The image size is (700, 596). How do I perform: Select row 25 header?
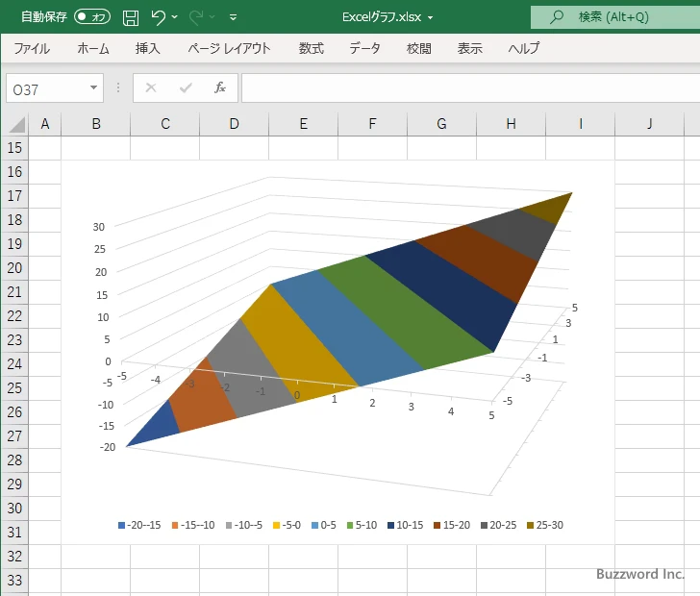coord(14,388)
